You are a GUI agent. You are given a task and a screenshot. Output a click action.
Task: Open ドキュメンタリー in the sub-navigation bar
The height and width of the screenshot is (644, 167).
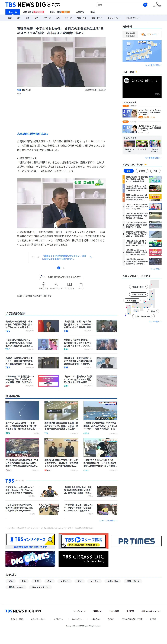click(x=133, y=18)
